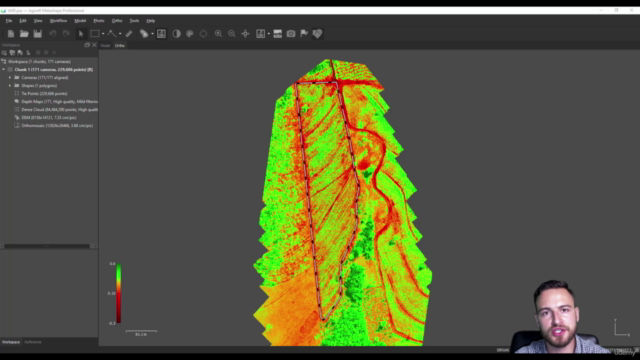The image size is (640, 360).
Task: Open the Draw patch tool dropdown arrow
Action: 152,34
